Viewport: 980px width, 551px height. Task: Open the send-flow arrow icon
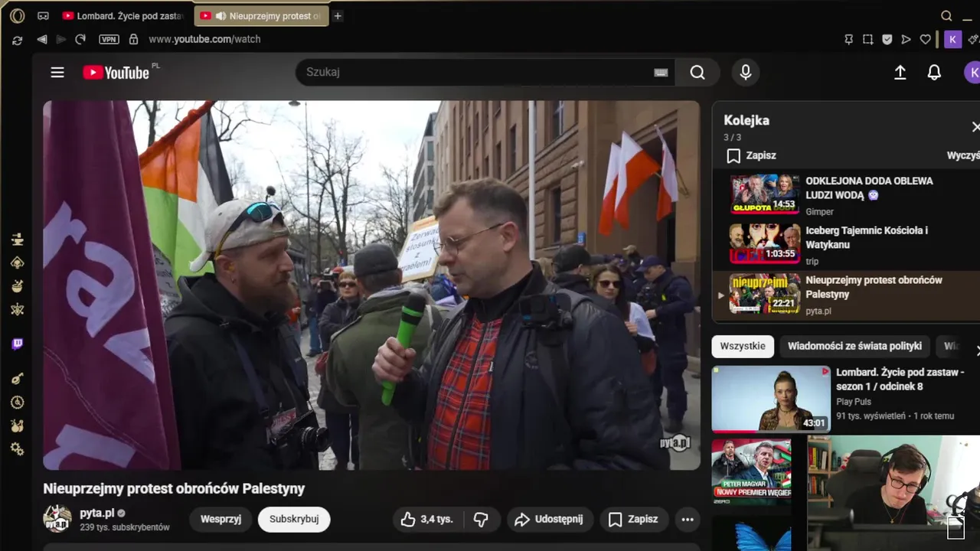(906, 39)
